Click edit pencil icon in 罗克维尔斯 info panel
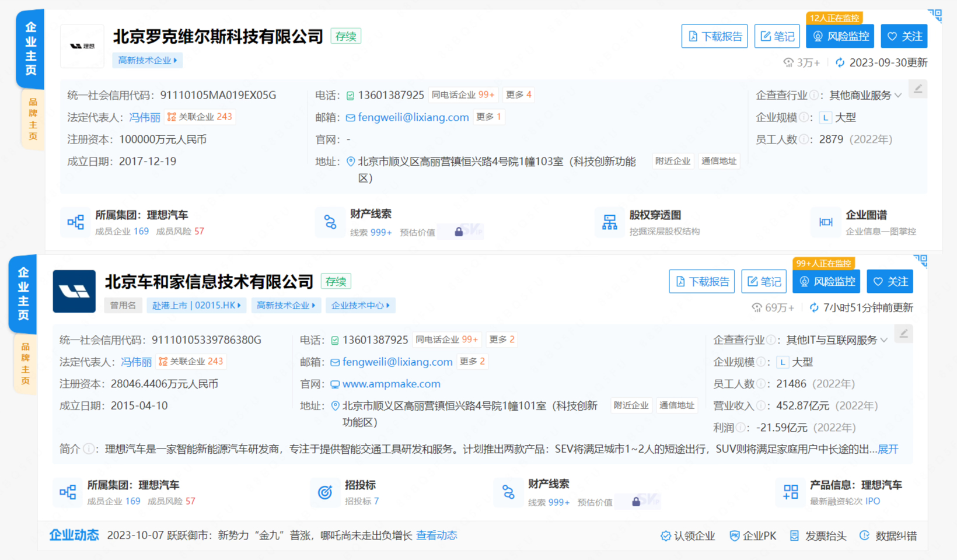957x560 pixels. pos(918,89)
